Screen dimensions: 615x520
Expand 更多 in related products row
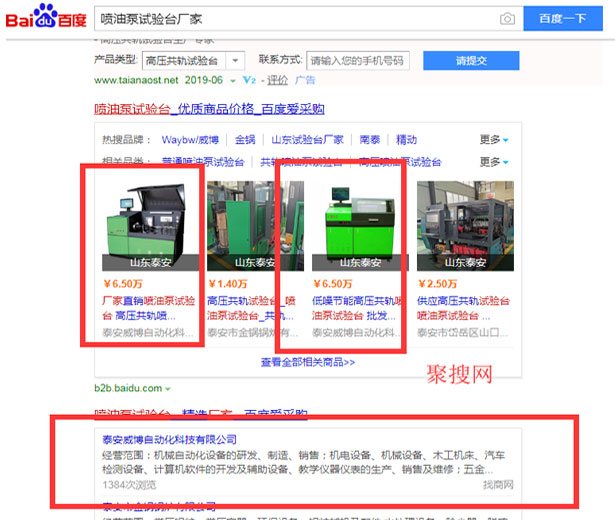point(493,162)
